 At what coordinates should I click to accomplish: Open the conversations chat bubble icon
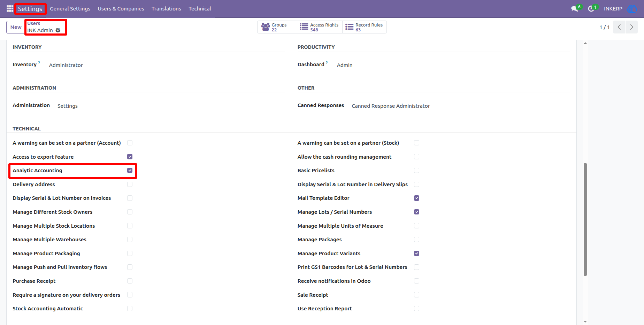(575, 9)
